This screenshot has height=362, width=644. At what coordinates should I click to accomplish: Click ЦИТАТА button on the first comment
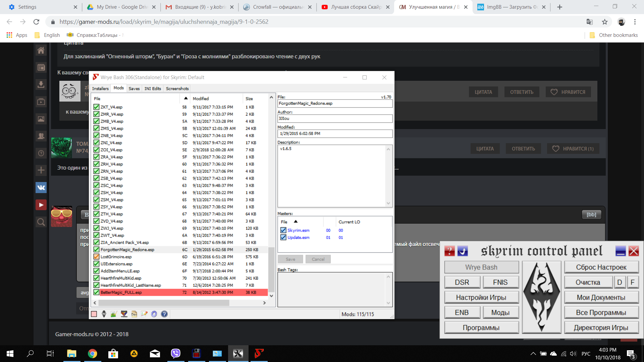point(483,92)
